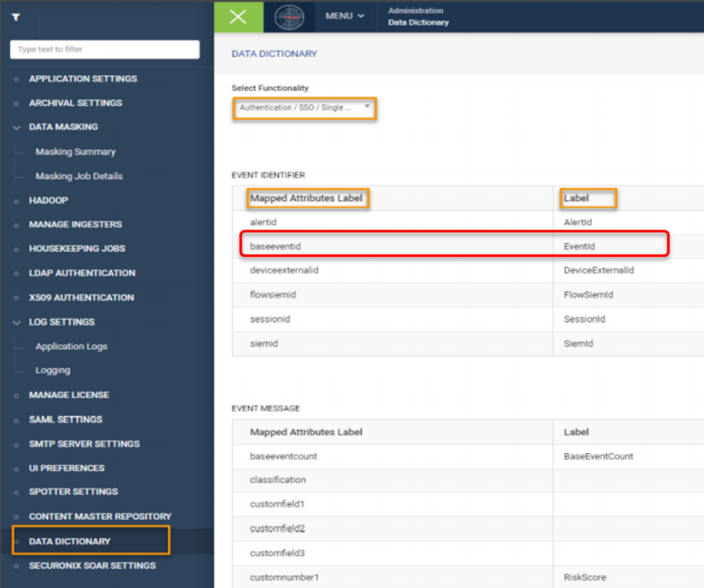Screen dimensions: 704x588
Task: Open the Masking Summary page
Action: [75, 152]
